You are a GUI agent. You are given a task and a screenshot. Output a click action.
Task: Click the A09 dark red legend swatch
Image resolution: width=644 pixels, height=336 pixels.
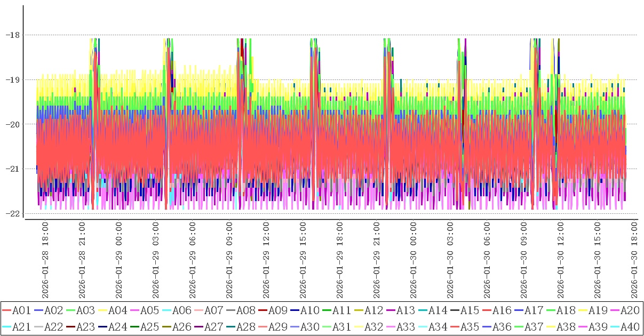pyautogui.click(x=263, y=310)
